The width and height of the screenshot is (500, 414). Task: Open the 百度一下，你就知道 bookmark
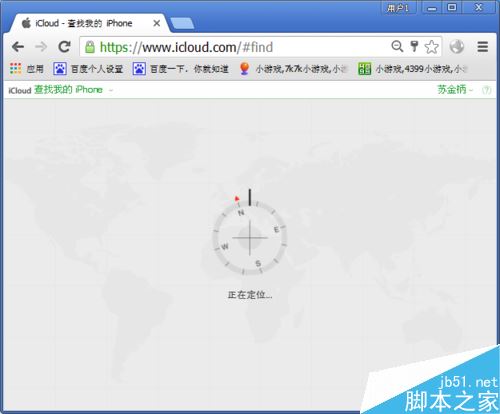point(180,69)
